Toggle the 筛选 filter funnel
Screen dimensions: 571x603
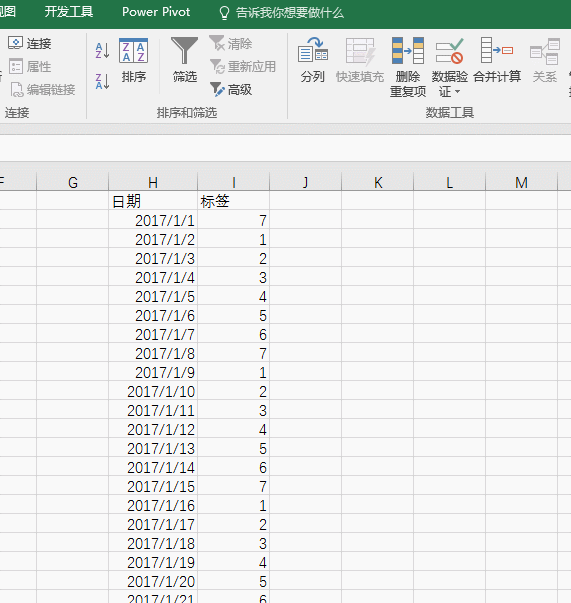point(185,60)
